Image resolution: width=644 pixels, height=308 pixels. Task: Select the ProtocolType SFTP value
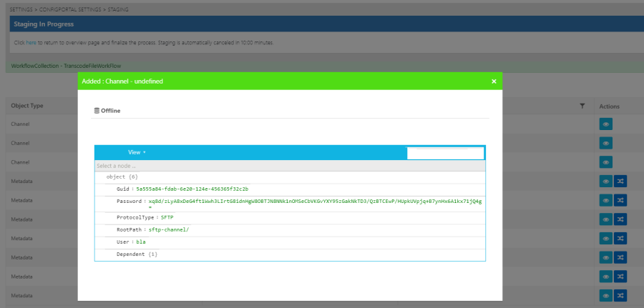(167, 217)
